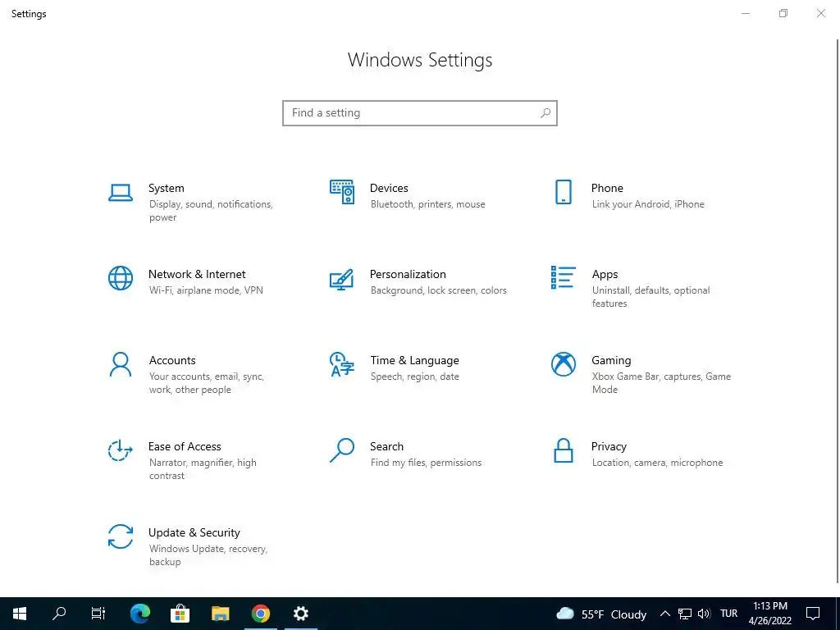Open the Apps list icon
Screen dimensions: 840x630
pos(563,277)
